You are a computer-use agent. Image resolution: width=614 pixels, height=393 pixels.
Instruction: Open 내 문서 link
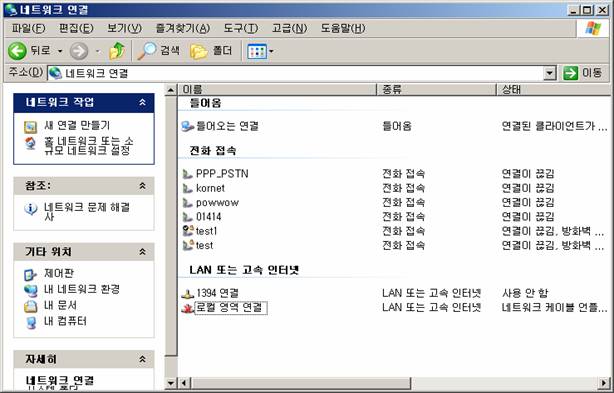60,305
